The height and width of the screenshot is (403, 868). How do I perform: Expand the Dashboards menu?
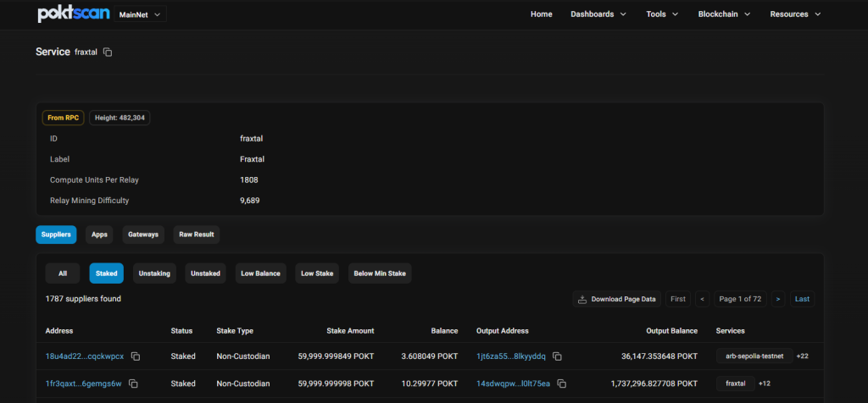pos(598,14)
